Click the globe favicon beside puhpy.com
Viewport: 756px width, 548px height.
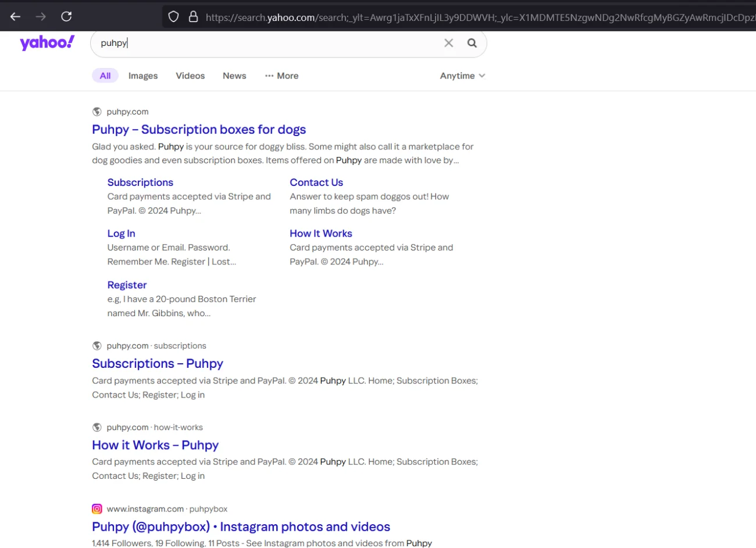tap(97, 112)
